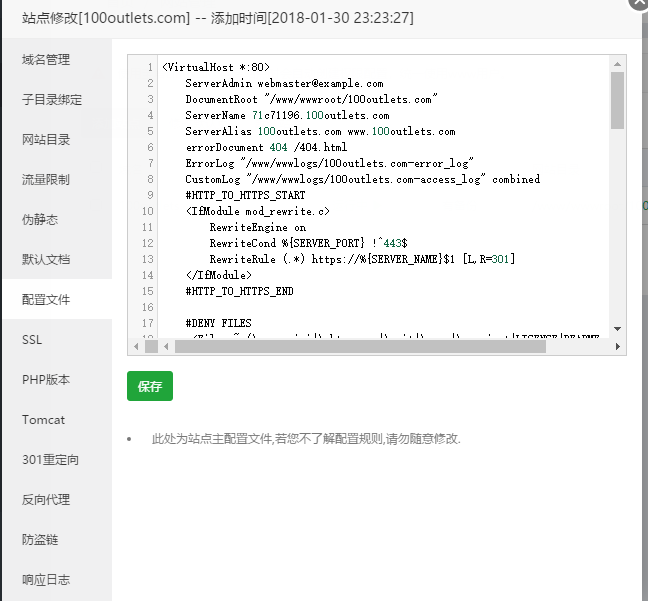This screenshot has width=648, height=601.
Task: Click line number 1 in gutter
Action: [x=150, y=67]
